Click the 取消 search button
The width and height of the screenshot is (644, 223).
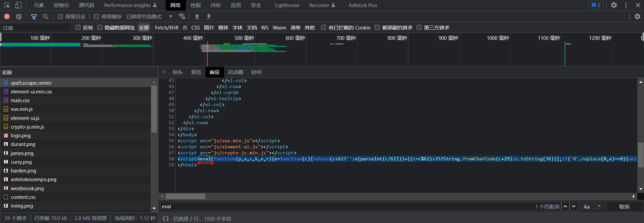pos(624,207)
